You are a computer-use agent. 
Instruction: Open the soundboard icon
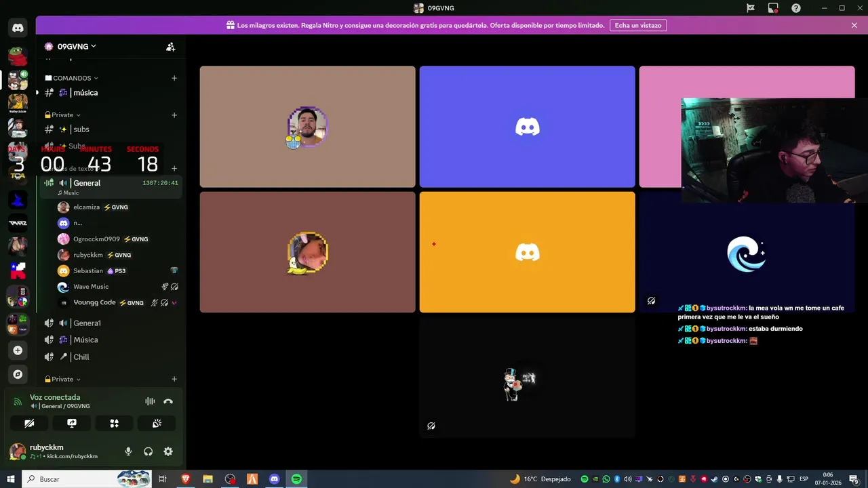(157, 423)
